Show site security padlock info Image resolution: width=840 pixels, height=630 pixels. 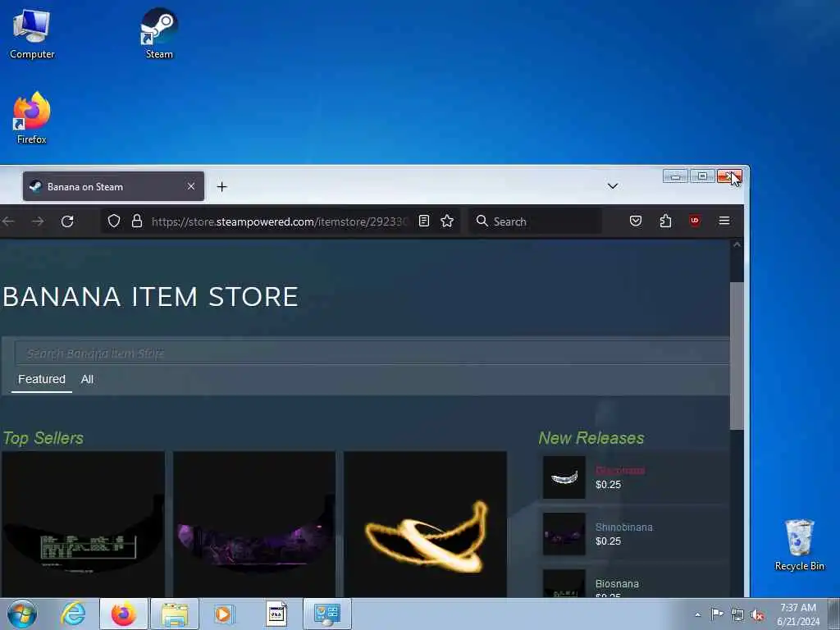point(137,221)
